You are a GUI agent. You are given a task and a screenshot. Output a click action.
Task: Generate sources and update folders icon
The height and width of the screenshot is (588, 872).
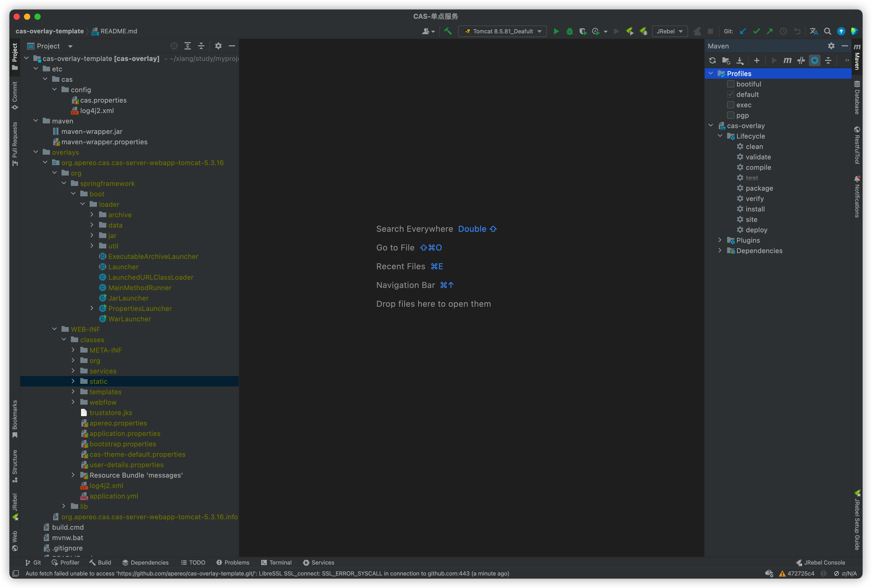pyautogui.click(x=726, y=60)
